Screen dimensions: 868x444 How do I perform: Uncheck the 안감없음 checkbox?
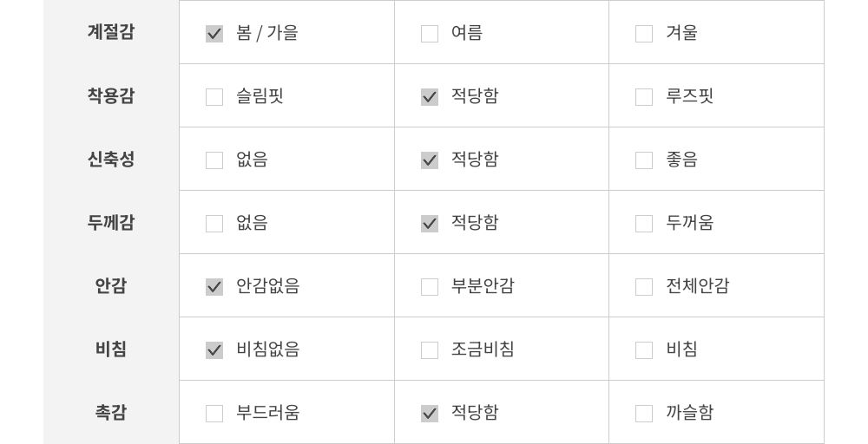click(x=214, y=287)
